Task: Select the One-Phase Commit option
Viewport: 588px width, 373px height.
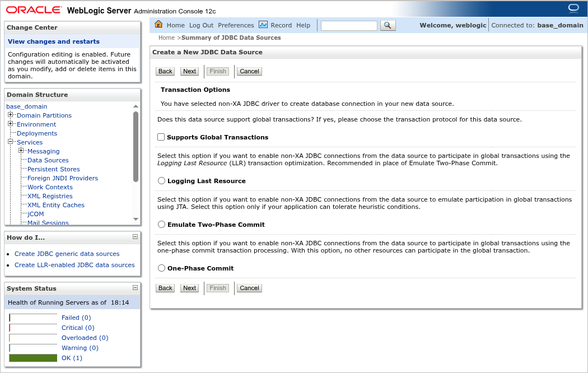Action: click(161, 268)
